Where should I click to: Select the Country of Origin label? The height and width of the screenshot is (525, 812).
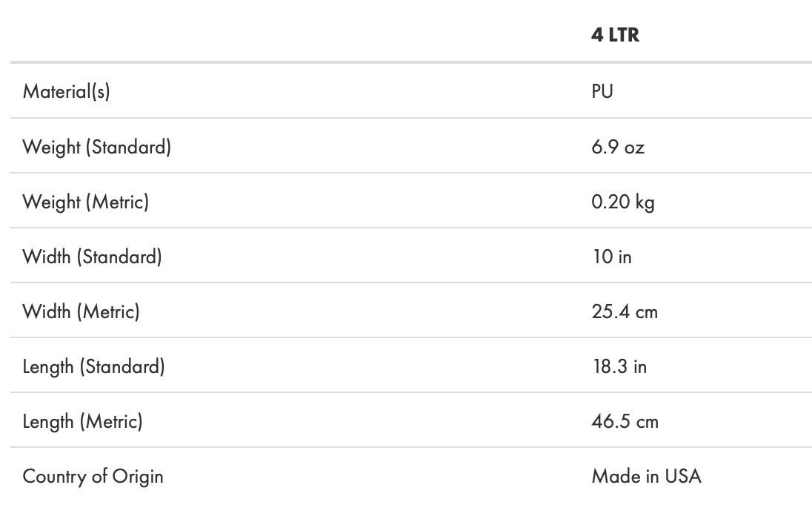pos(93,476)
